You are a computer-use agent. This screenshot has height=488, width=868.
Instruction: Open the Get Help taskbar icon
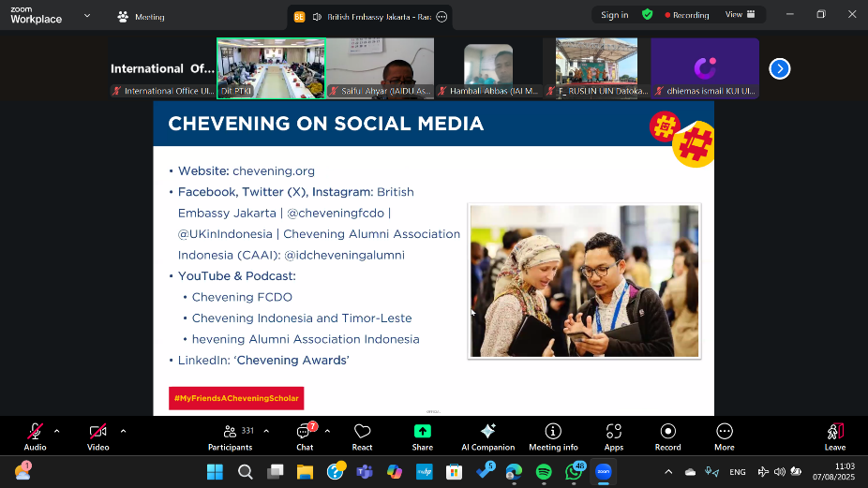pos(335,472)
